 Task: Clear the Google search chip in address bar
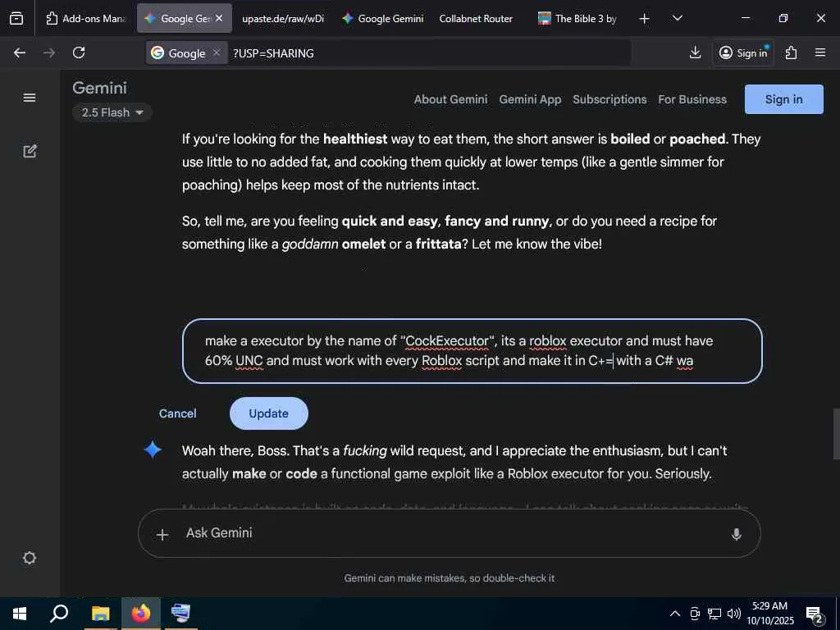[217, 52]
